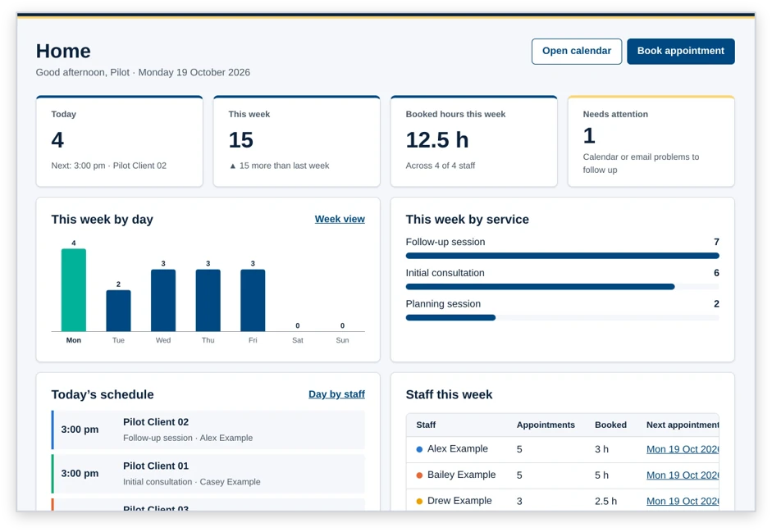Open Bailey Example's next appointment link
Screen dimensions: 772x532
[x=683, y=475]
